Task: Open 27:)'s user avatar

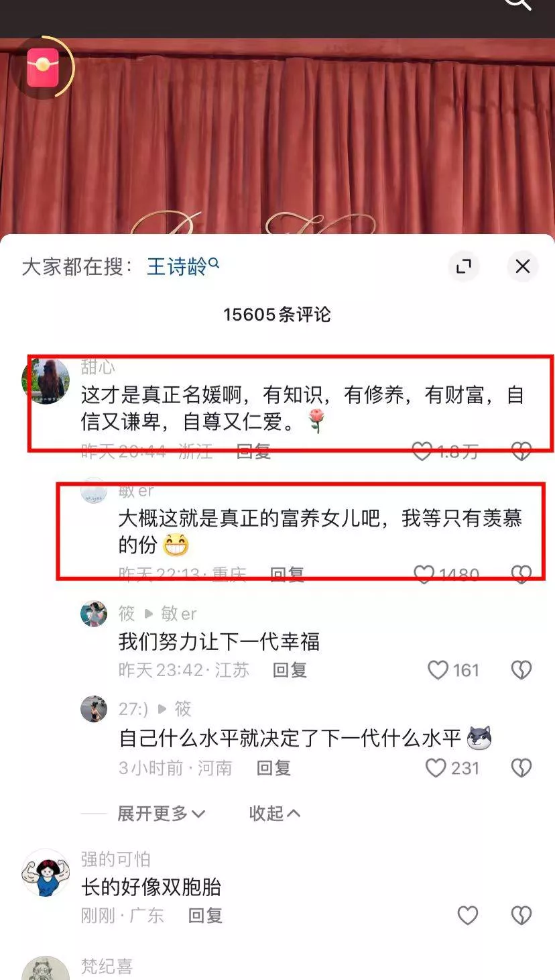Action: (94, 709)
